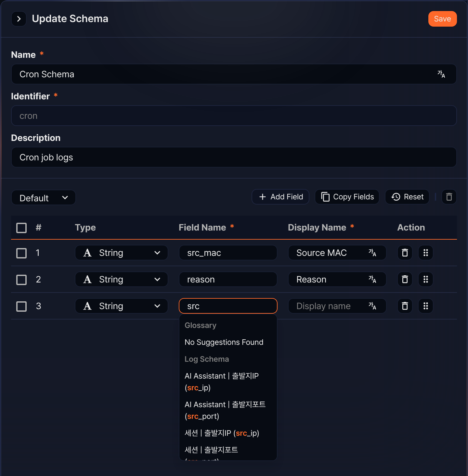Check the checkbox for row 2

[21, 280]
